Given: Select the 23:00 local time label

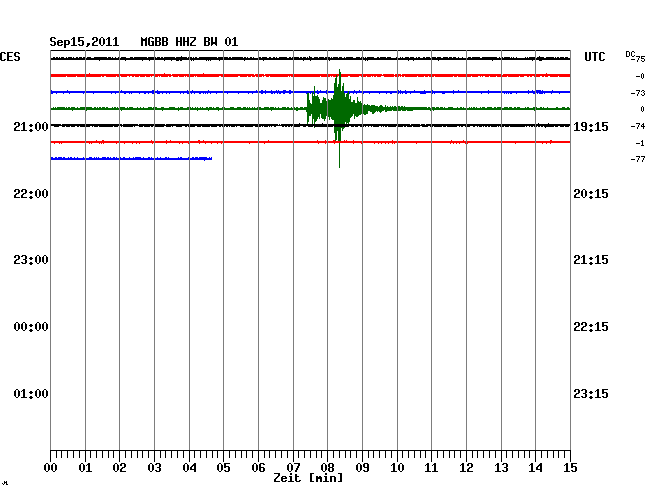Looking at the screenshot, I should pyautogui.click(x=31, y=260).
